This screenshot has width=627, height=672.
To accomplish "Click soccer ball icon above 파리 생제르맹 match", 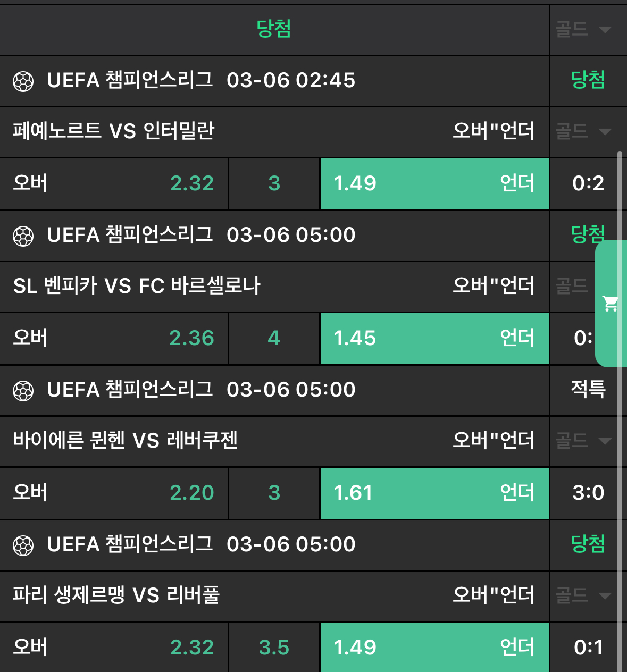I will pyautogui.click(x=23, y=545).
